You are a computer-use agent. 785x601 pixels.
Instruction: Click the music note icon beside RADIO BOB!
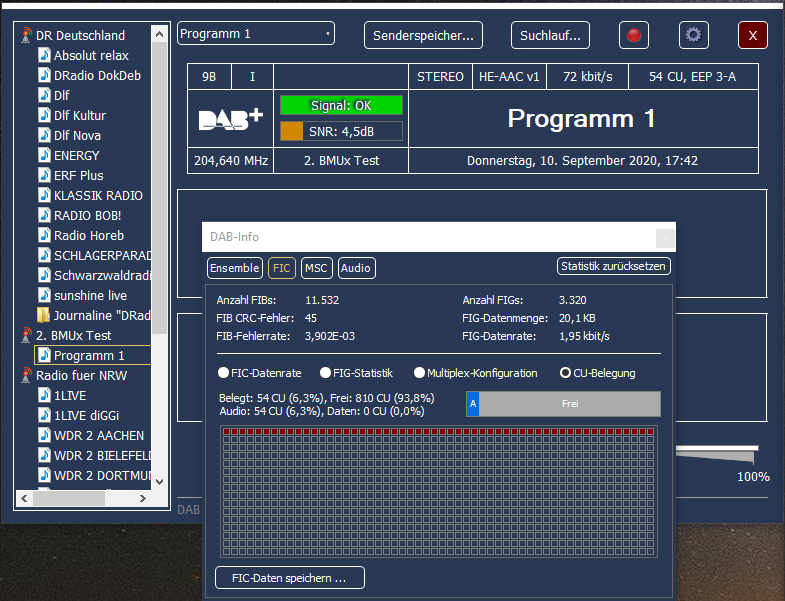click(x=44, y=215)
